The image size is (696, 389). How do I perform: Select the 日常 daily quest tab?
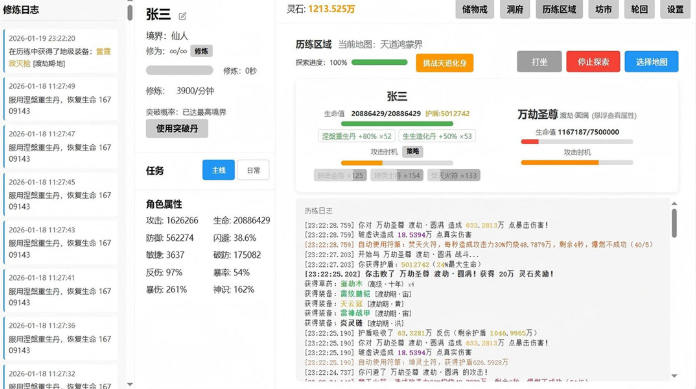coord(253,170)
